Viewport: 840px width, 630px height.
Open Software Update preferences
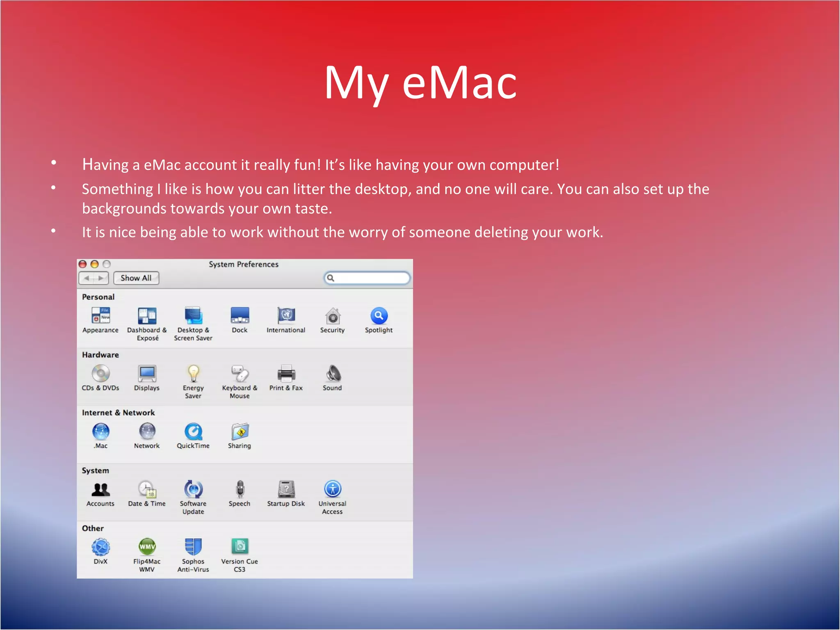pyautogui.click(x=193, y=489)
